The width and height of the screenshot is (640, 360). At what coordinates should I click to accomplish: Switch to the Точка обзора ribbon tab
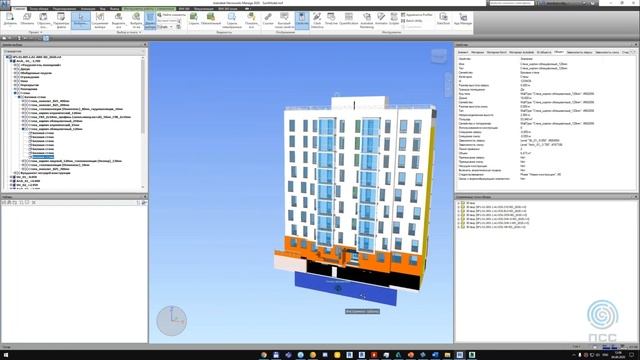[39, 9]
